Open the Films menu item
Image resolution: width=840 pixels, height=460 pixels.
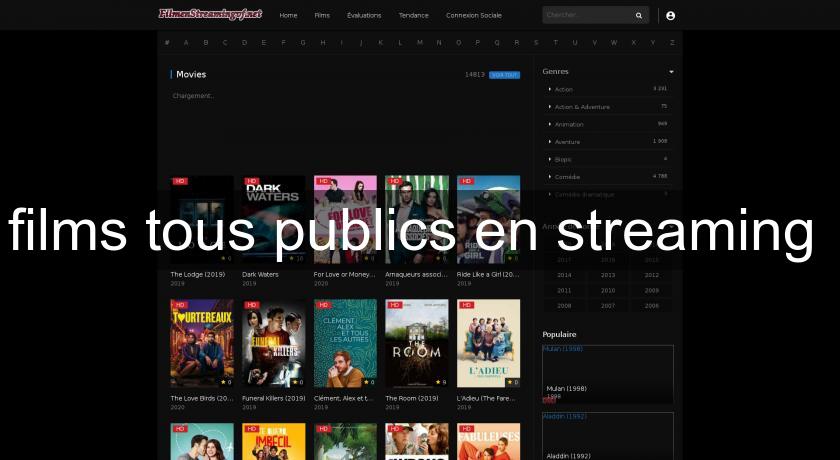322,16
